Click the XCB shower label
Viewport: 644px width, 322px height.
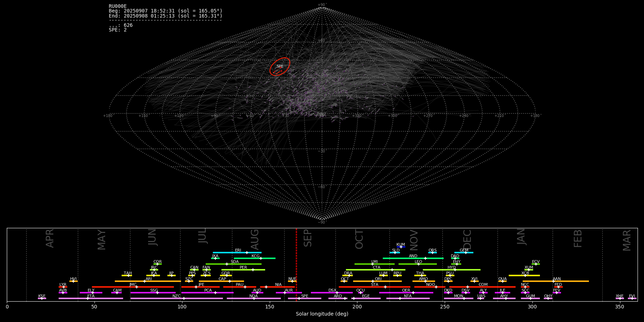pyautogui.click(x=525, y=273)
